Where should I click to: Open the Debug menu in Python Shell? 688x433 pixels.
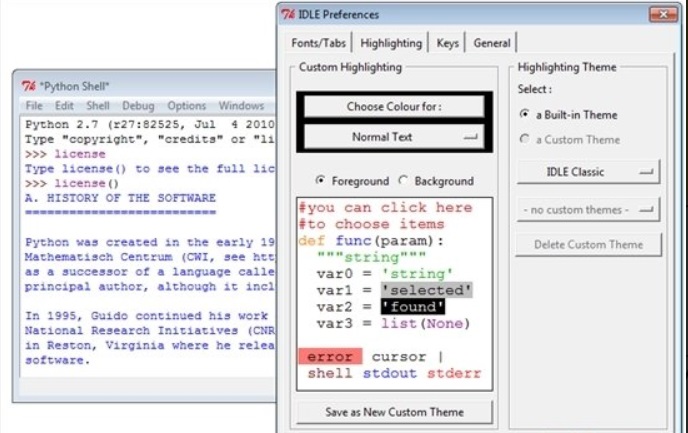coord(138,106)
